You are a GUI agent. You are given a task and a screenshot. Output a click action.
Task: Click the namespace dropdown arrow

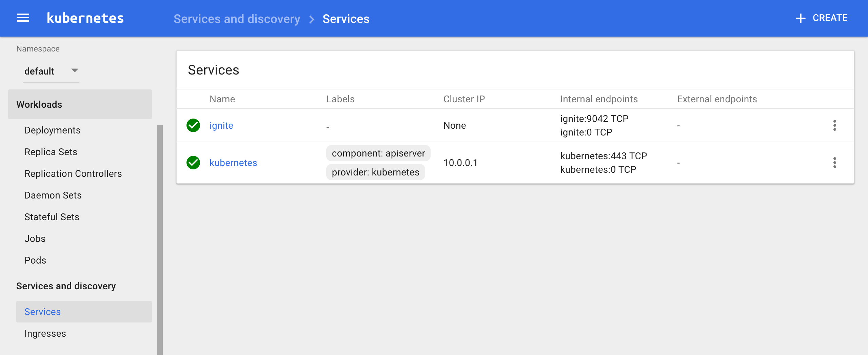tap(75, 70)
